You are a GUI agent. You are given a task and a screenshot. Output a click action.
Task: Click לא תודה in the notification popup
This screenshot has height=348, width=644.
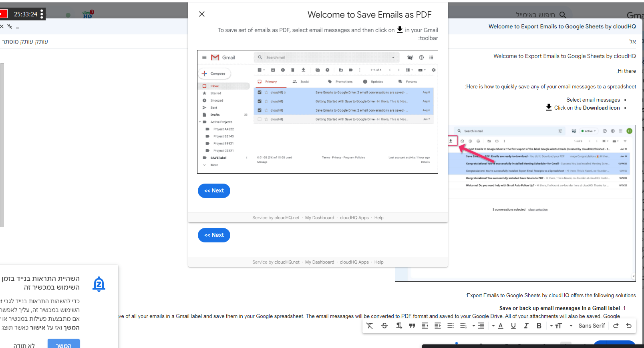pyautogui.click(x=24, y=346)
